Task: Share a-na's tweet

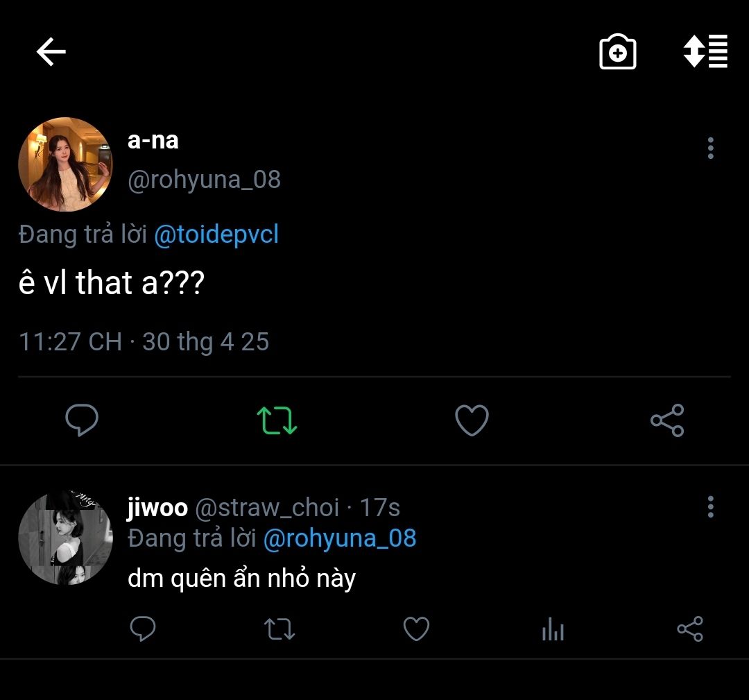Action: (x=667, y=420)
